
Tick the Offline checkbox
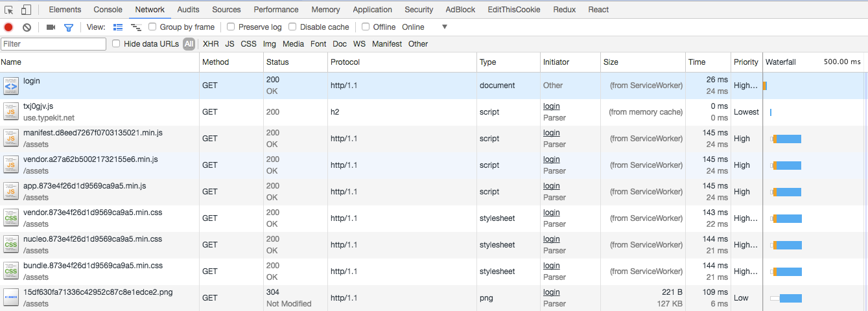[x=366, y=27]
